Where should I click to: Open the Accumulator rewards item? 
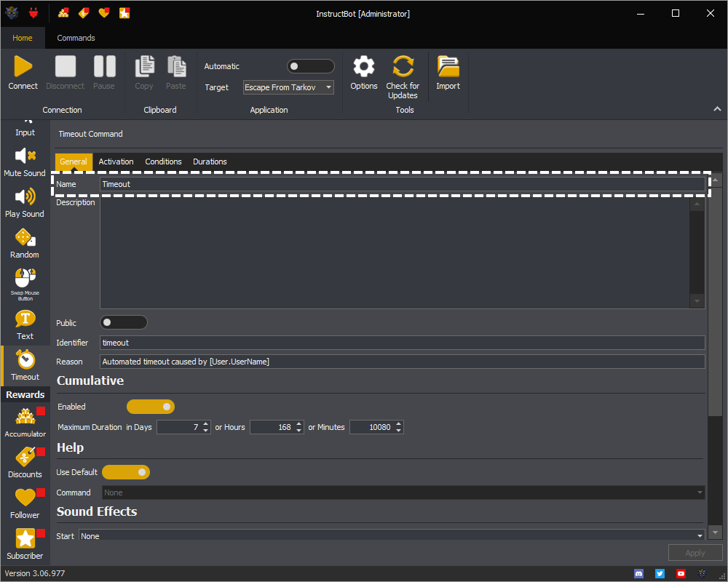point(25,423)
